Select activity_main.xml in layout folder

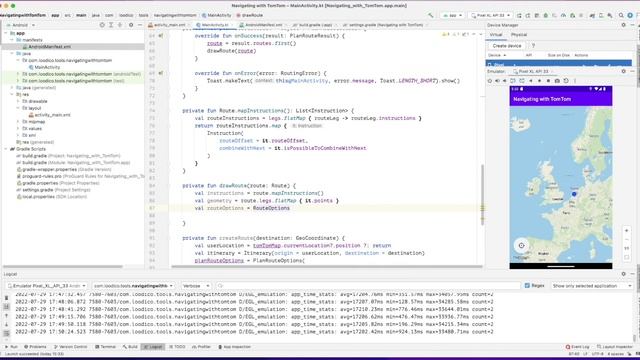(49, 115)
